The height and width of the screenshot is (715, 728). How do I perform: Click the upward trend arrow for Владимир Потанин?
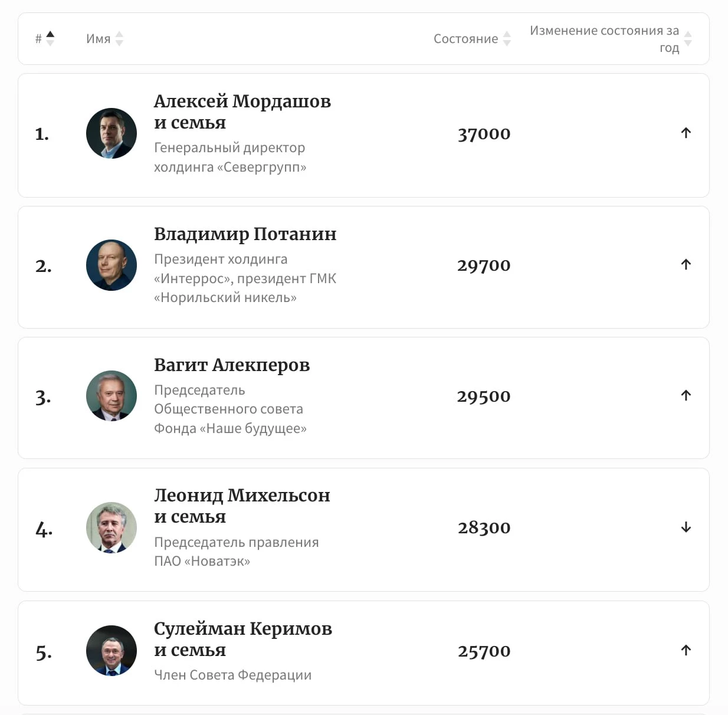(x=686, y=265)
